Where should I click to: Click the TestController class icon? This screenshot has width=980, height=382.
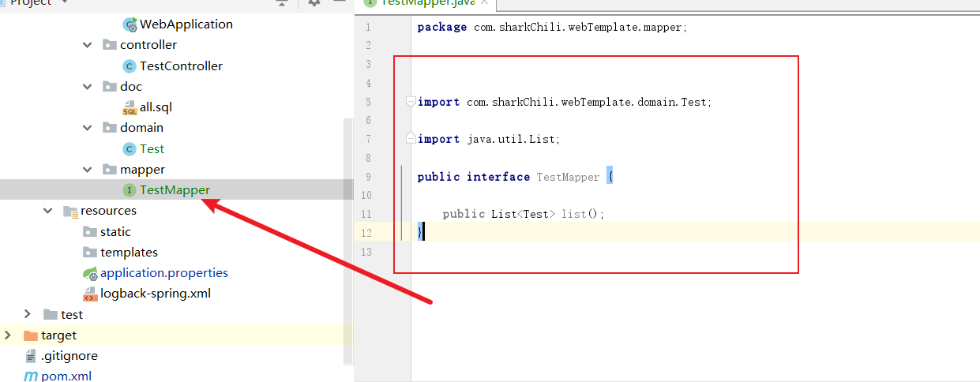point(129,66)
